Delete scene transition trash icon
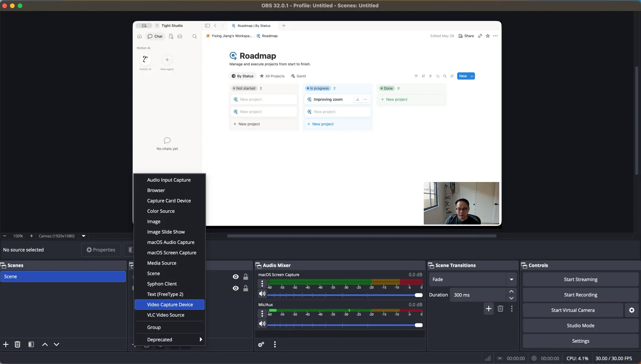Image resolution: width=641 pixels, height=364 pixels. tap(500, 309)
